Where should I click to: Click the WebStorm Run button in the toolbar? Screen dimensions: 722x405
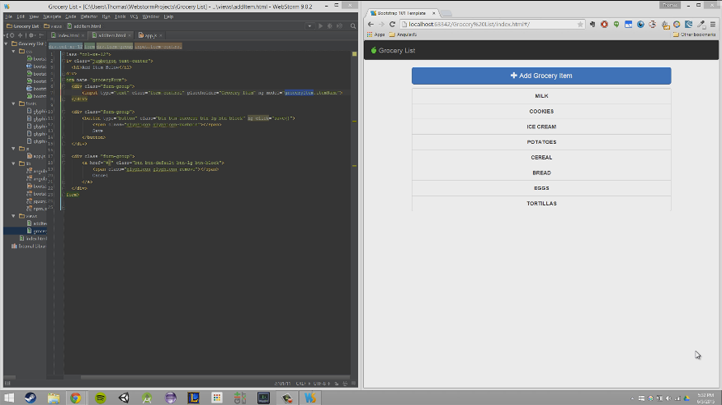pyautogui.click(x=320, y=26)
